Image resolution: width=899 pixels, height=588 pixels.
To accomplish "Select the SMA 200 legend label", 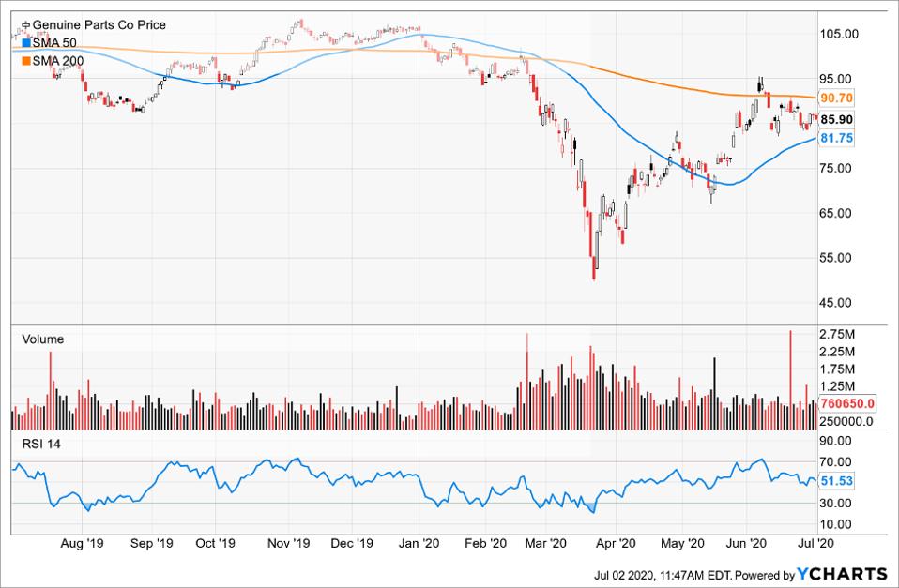I will click(x=58, y=61).
